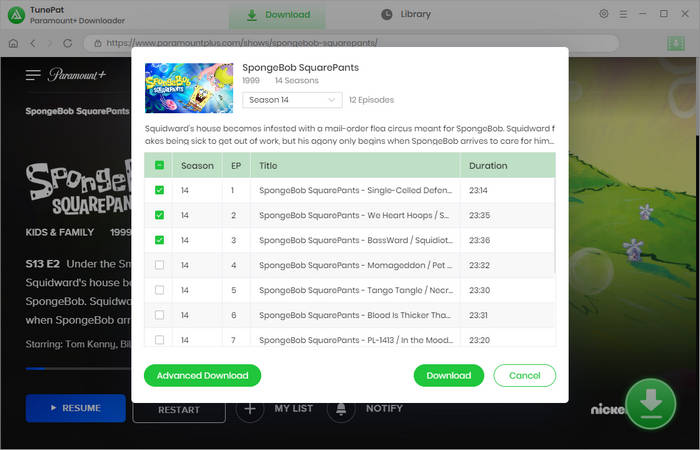The image size is (700, 450).
Task: Reload the page with refresh icon
Action: click(68, 43)
